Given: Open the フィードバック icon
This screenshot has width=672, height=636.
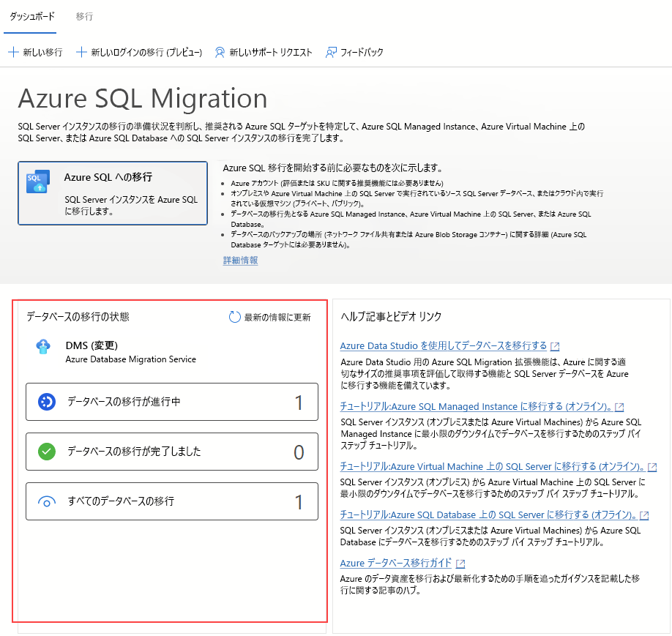Looking at the screenshot, I should pos(331,52).
